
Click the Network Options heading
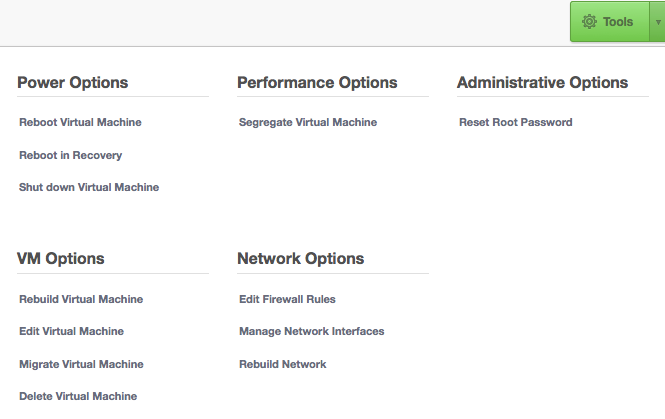[x=300, y=259]
